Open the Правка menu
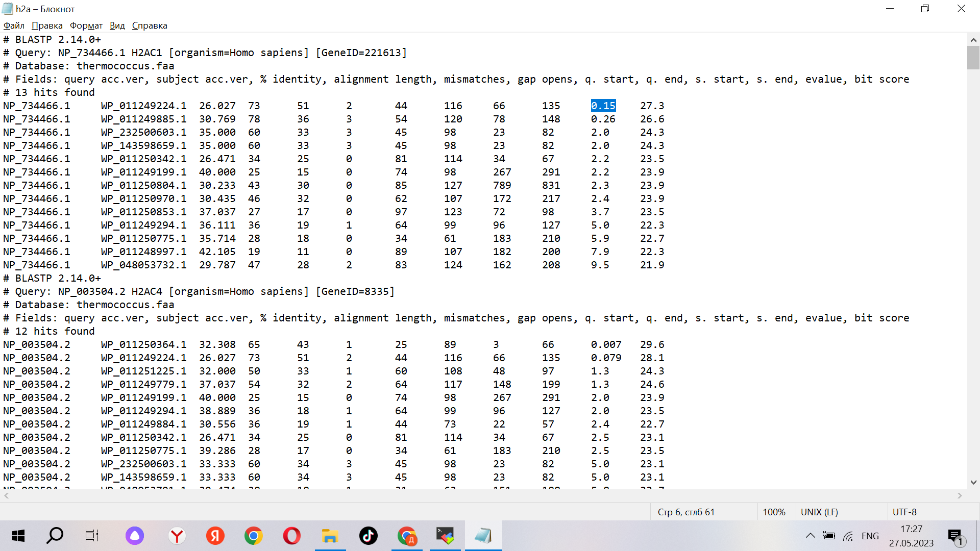This screenshot has width=980, height=551. pyautogui.click(x=47, y=26)
